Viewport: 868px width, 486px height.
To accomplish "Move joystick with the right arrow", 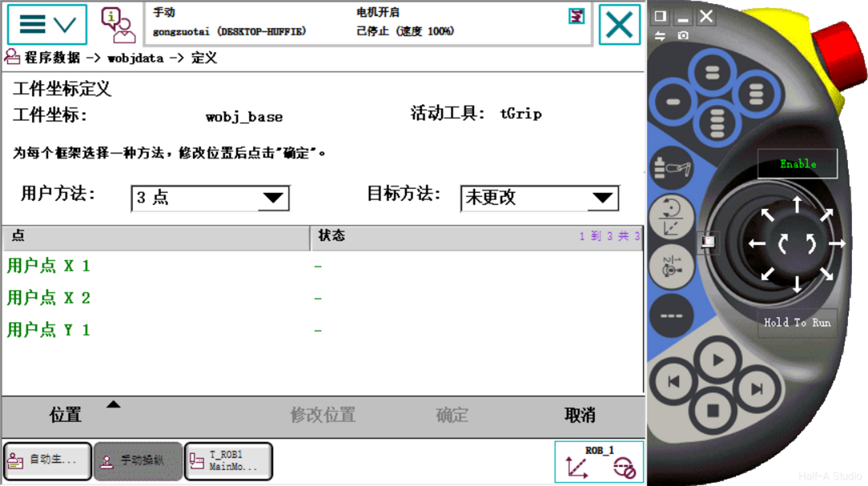I will pyautogui.click(x=837, y=244).
